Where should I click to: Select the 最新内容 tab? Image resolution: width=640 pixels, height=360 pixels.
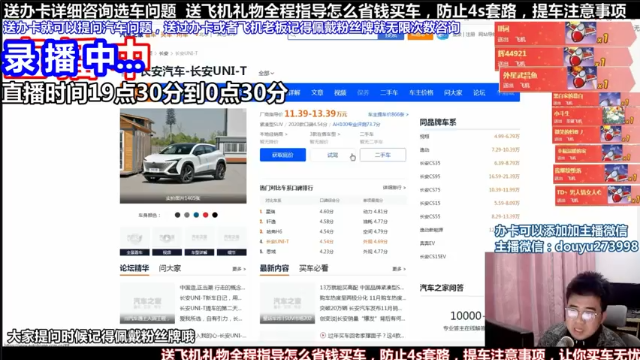(x=274, y=268)
